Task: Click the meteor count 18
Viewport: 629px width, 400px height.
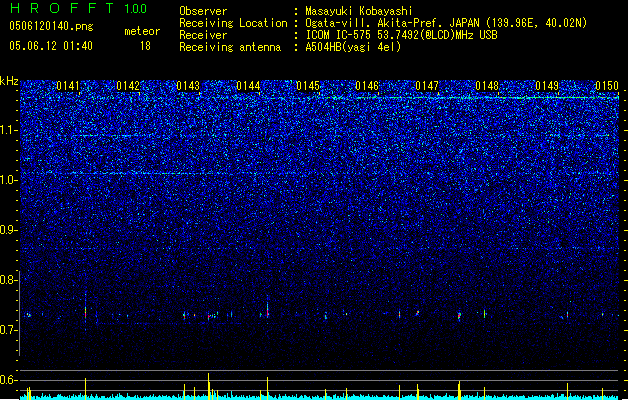Action: pos(145,46)
